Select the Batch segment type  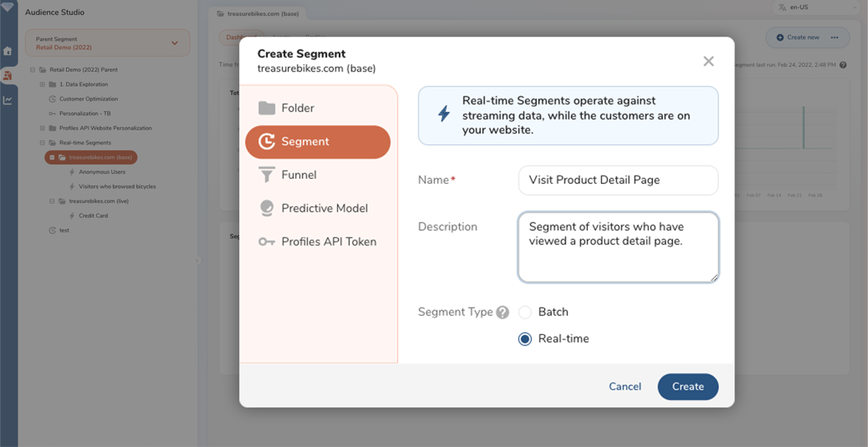pos(525,313)
